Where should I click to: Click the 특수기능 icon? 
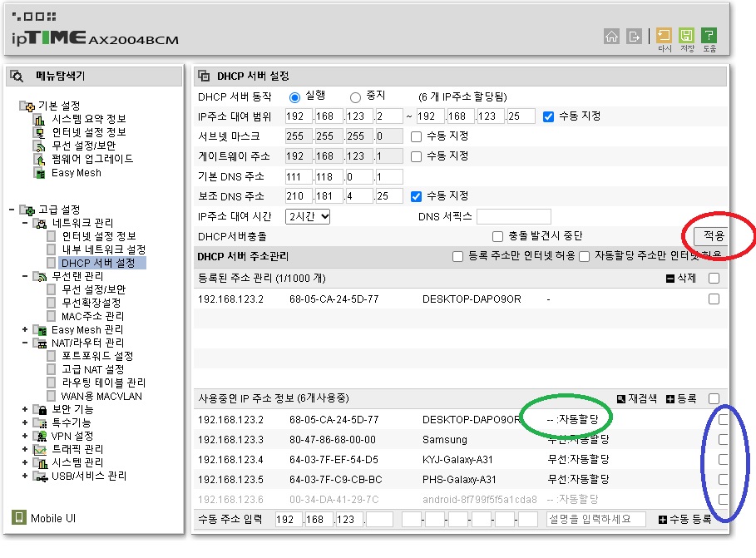[40, 423]
